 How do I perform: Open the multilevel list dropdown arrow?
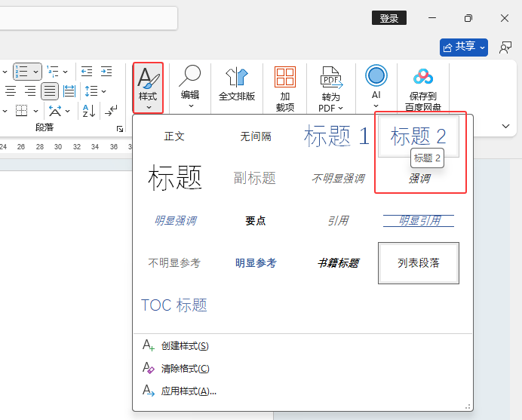tap(65, 72)
